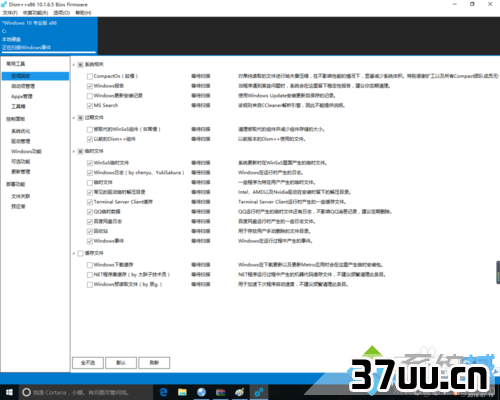This screenshot has height=400, width=500.
Task: Click the 部署功能 sidebar heading
Action: click(x=16, y=184)
